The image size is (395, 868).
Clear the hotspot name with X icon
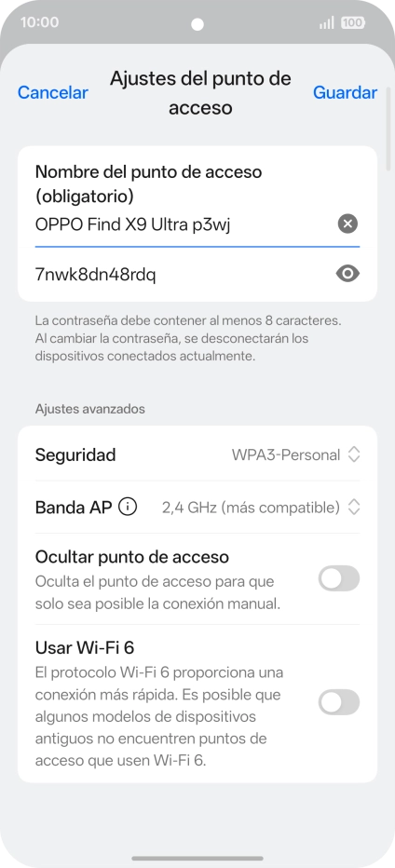pyautogui.click(x=347, y=224)
